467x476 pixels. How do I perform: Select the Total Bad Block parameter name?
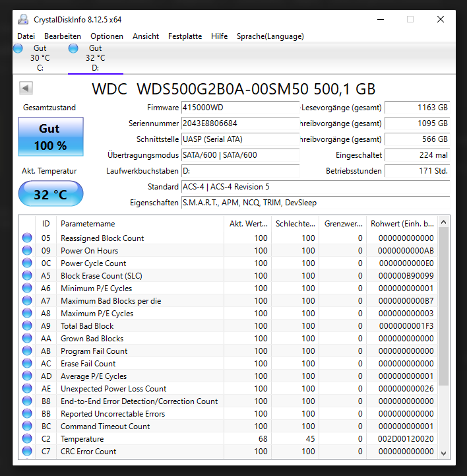pos(87,325)
